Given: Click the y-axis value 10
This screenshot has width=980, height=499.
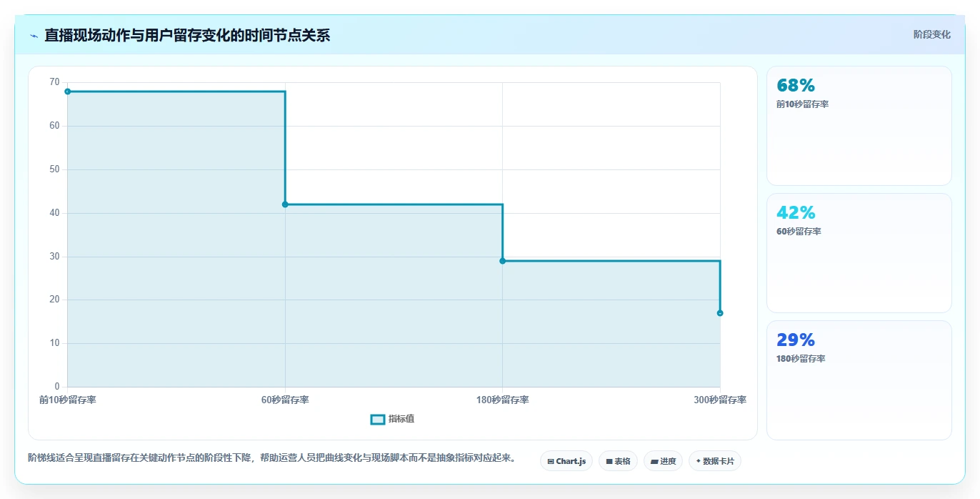Looking at the screenshot, I should coord(55,343).
